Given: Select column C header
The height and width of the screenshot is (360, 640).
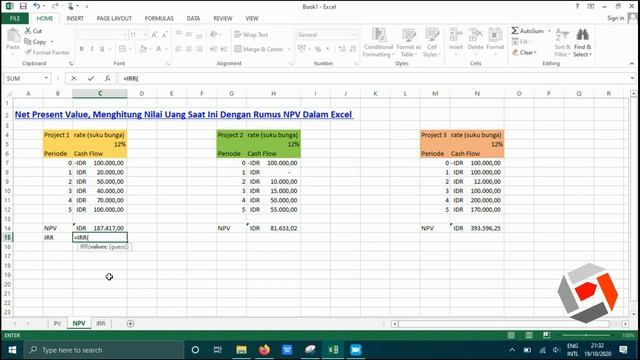Looking at the screenshot, I should click(100, 93).
